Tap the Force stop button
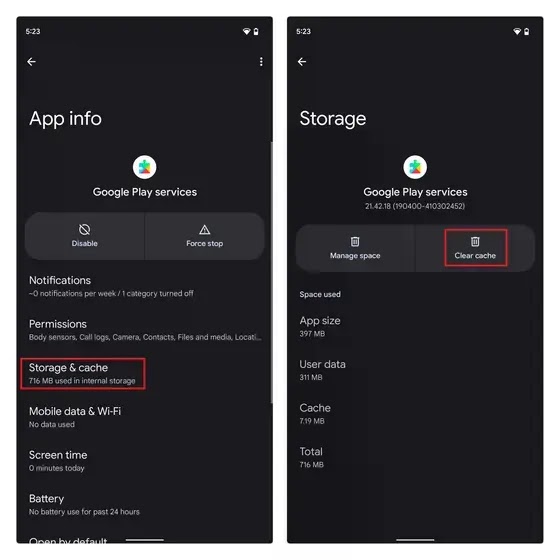The width and height of the screenshot is (560, 560). [x=205, y=236]
